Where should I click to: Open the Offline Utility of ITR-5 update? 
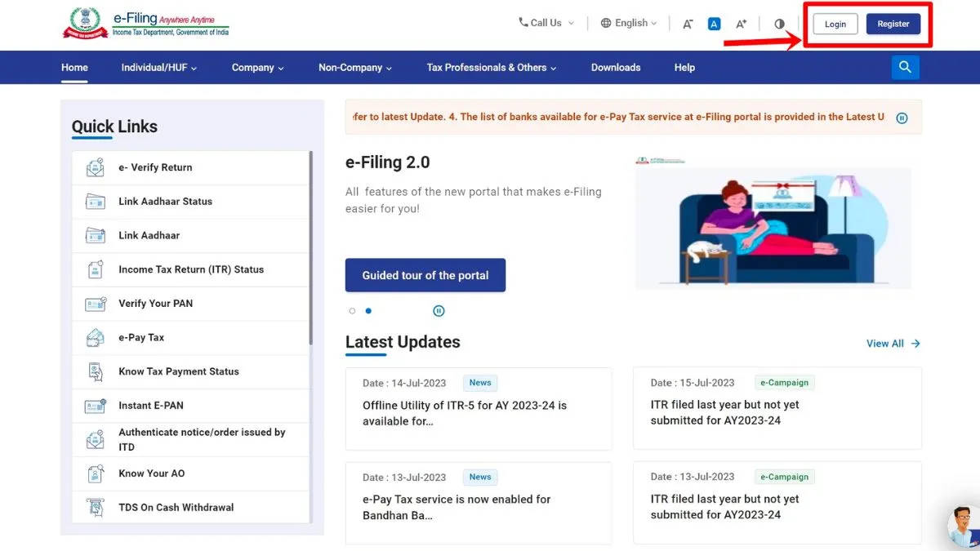[479, 408]
